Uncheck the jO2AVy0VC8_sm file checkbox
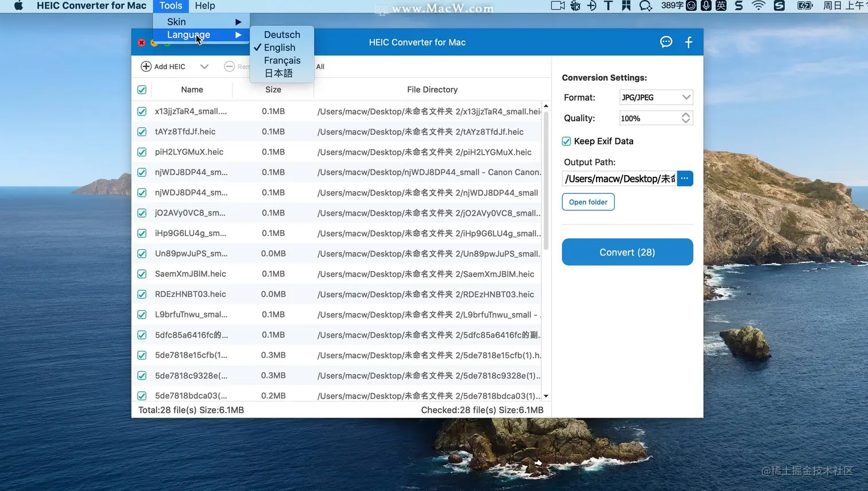 pos(142,213)
